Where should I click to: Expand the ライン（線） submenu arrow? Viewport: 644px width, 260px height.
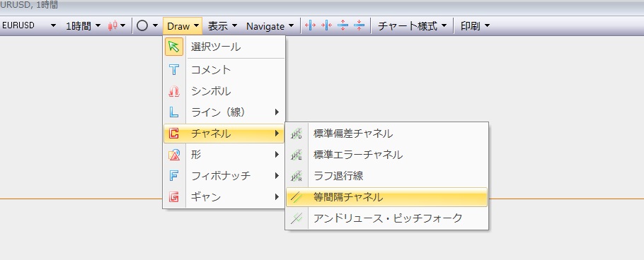coord(277,112)
